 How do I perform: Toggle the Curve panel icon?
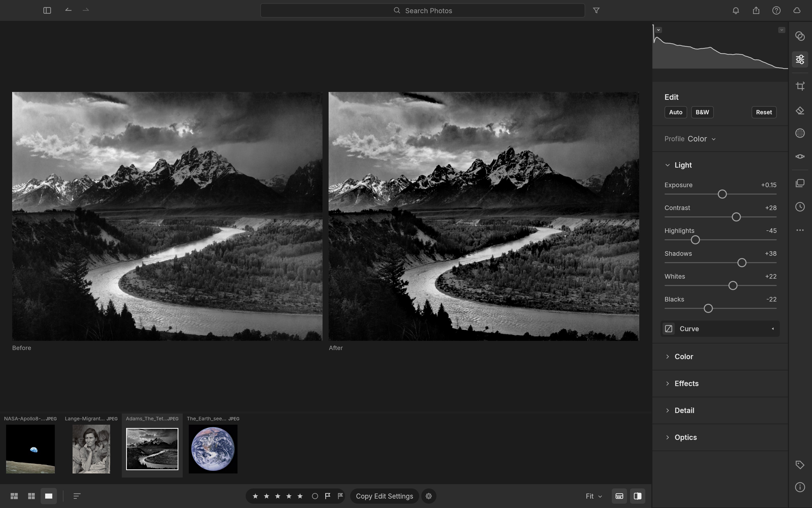point(668,329)
